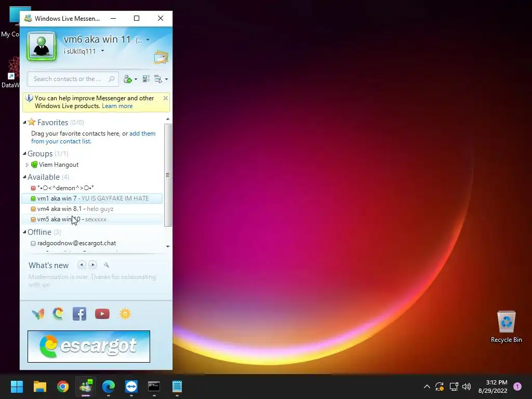Collapse the Offline contacts section

pyautogui.click(x=24, y=232)
